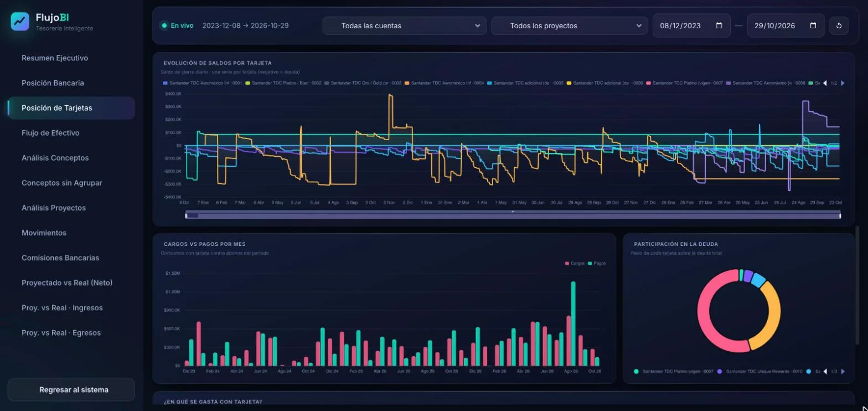Click the Regresar al sistema button
868x411 pixels.
(x=71, y=390)
